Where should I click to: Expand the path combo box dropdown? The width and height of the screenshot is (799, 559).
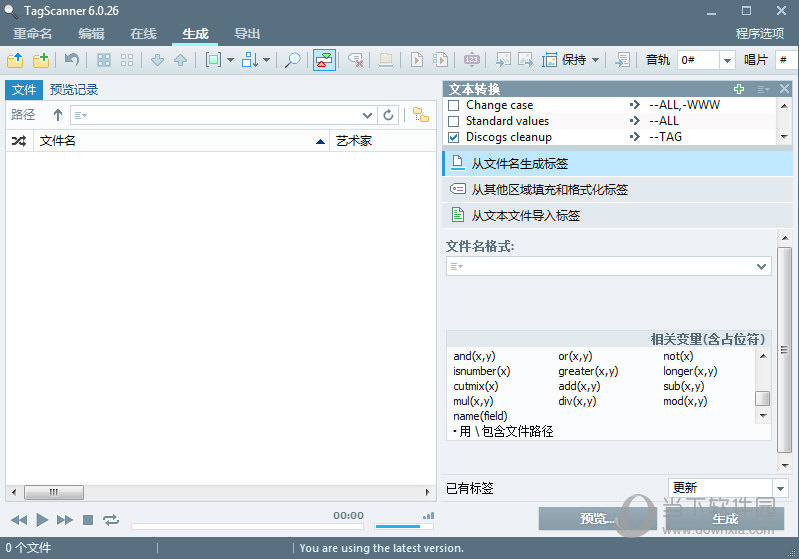tap(367, 115)
